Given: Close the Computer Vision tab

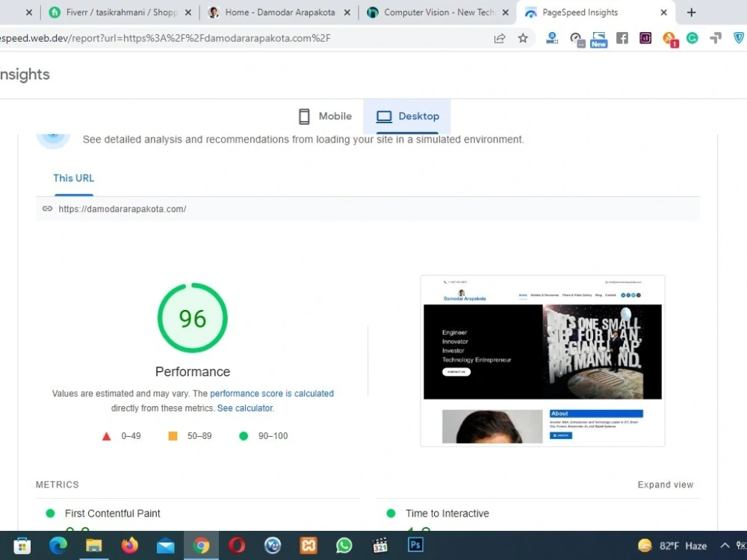Looking at the screenshot, I should tap(506, 13).
